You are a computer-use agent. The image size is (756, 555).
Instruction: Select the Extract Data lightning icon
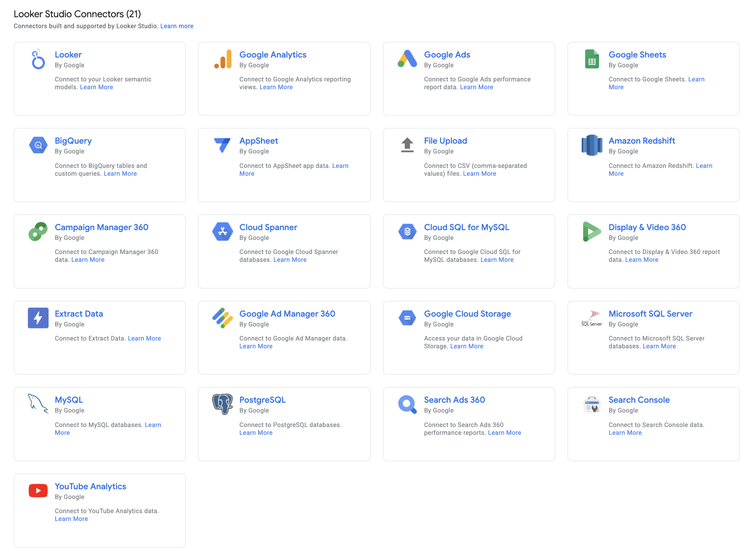pyautogui.click(x=38, y=318)
